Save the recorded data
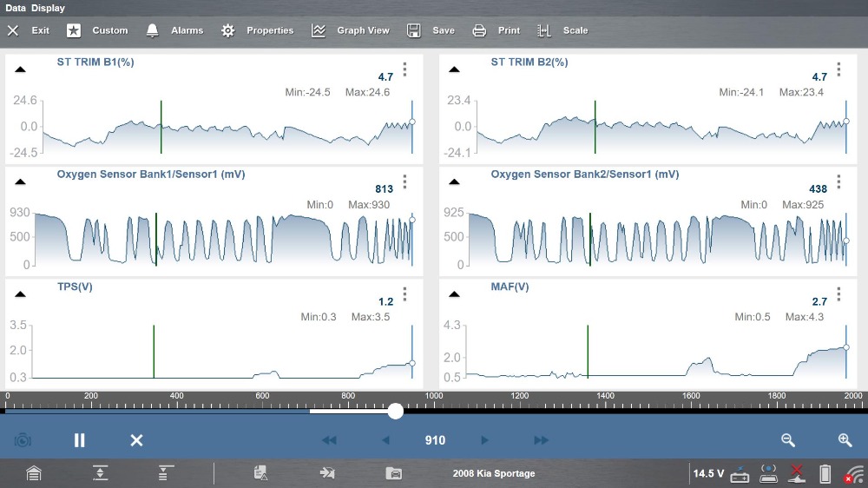This screenshot has height=488, width=868. tap(431, 30)
